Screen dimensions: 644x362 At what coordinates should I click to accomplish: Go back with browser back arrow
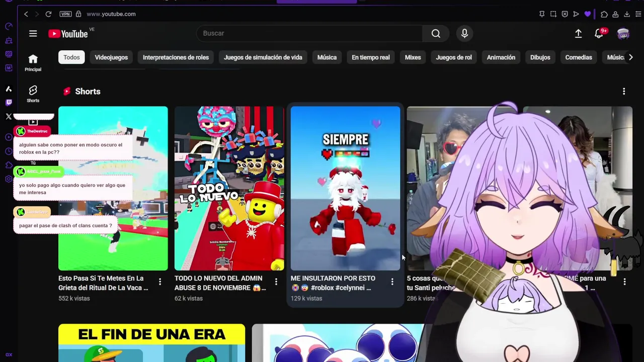[26, 14]
